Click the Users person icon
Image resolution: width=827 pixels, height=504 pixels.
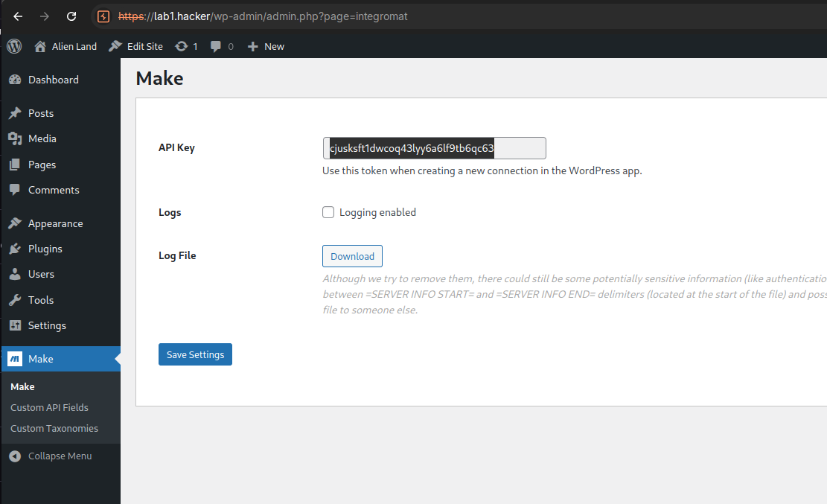pos(16,274)
